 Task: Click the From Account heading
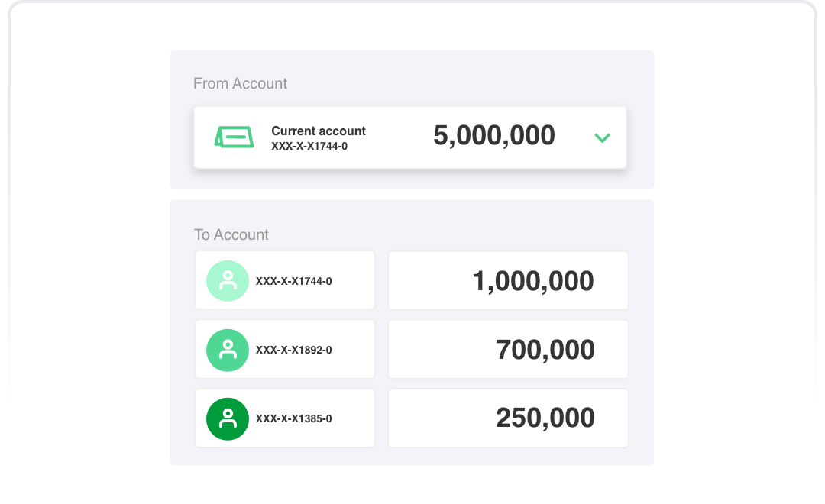pos(240,84)
